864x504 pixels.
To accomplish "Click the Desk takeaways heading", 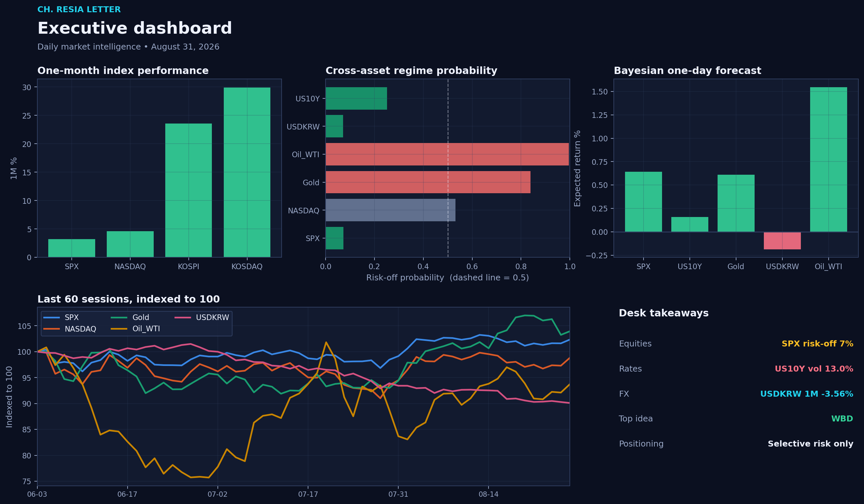I will pyautogui.click(x=663, y=313).
